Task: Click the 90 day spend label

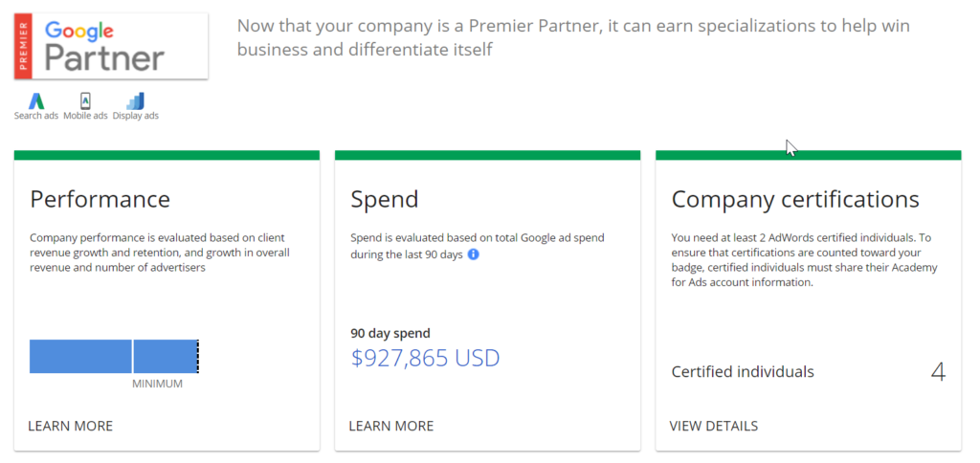Action: click(x=390, y=333)
